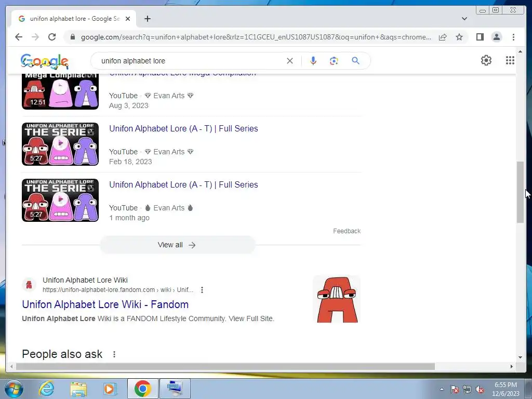
Task: Open the Windows Start menu
Action: (x=14, y=389)
